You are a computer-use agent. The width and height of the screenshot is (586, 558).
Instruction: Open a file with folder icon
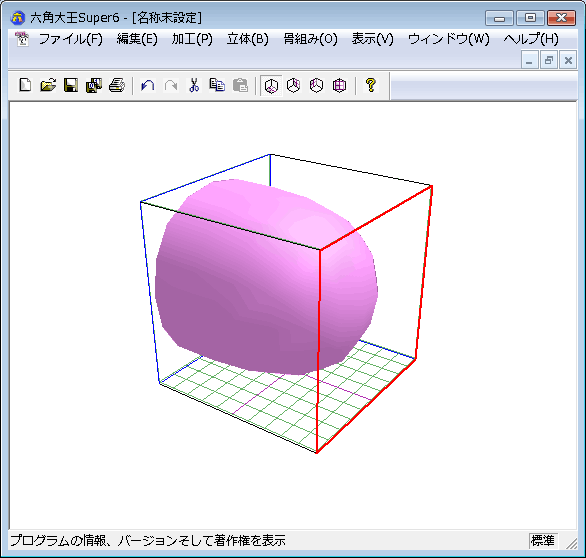pyautogui.click(x=48, y=86)
